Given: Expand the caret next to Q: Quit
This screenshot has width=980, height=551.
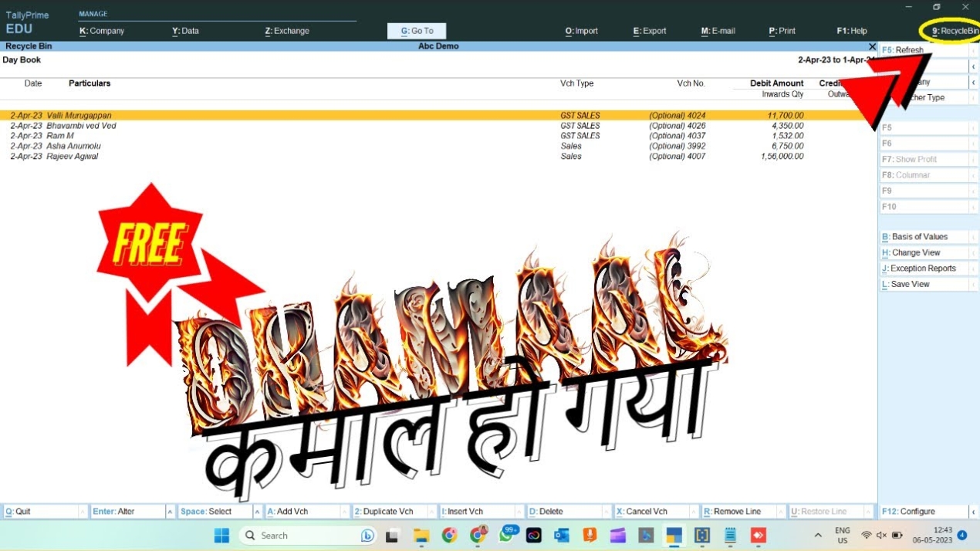Looking at the screenshot, I should [82, 512].
